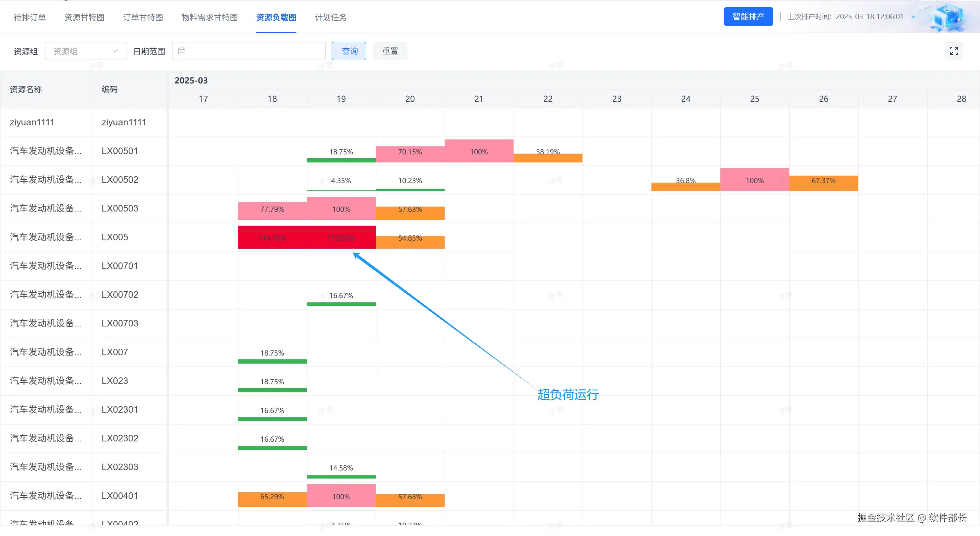Click the fullscreen expand icon
The width and height of the screenshot is (980, 536).
[954, 51]
